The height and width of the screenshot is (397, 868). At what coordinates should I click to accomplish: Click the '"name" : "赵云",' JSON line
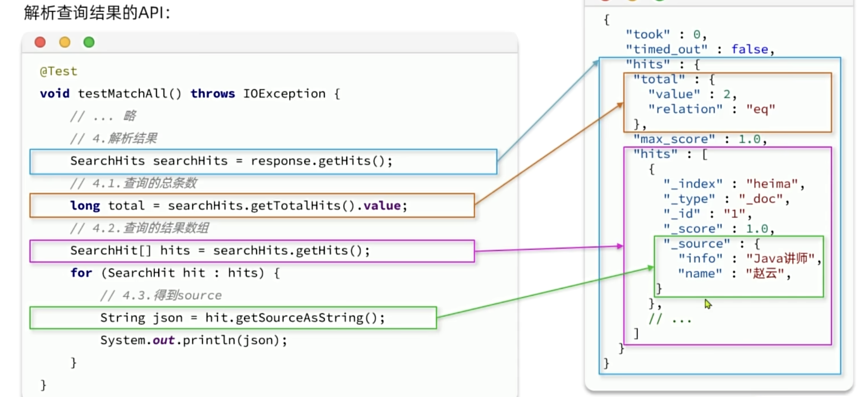tap(734, 274)
